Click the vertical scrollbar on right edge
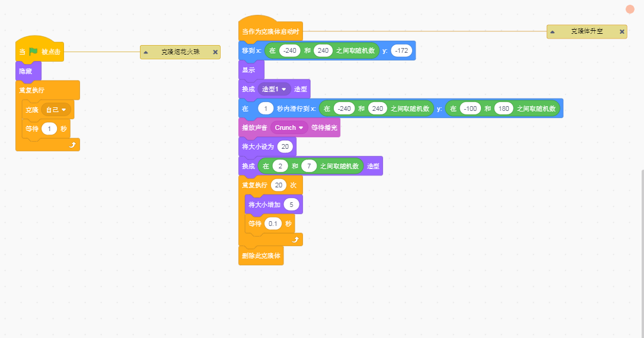The width and height of the screenshot is (644, 338). pyautogui.click(x=641, y=249)
